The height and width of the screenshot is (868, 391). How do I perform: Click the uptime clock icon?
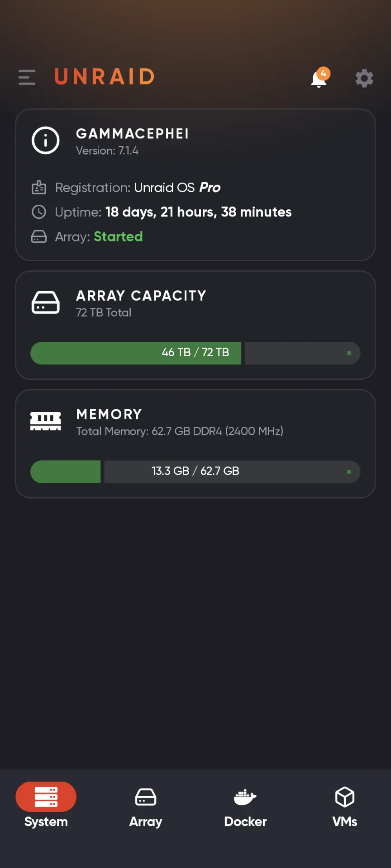pyautogui.click(x=39, y=212)
